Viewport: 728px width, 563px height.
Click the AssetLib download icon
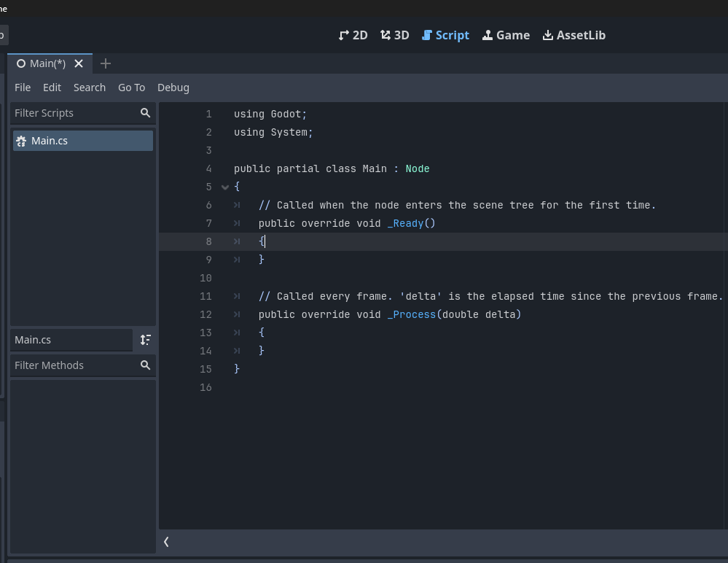[x=548, y=35]
